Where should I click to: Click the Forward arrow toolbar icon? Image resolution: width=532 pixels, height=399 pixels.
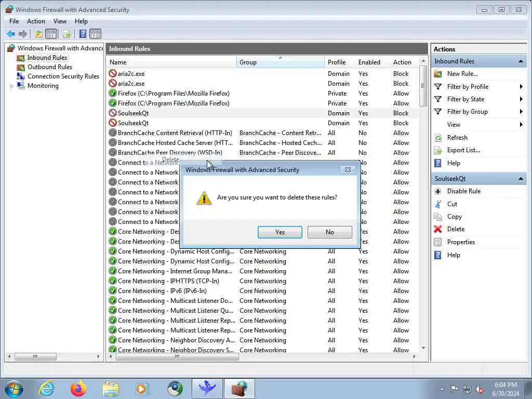click(23, 34)
